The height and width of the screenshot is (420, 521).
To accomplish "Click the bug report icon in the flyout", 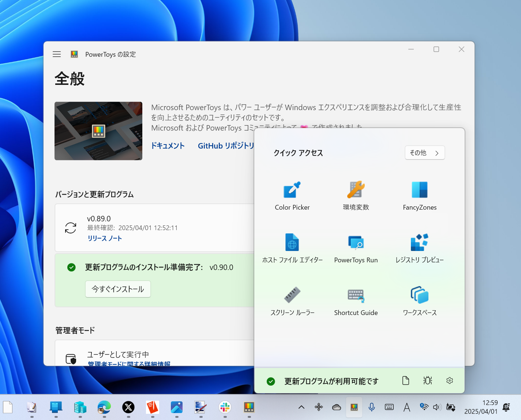I will [427, 380].
